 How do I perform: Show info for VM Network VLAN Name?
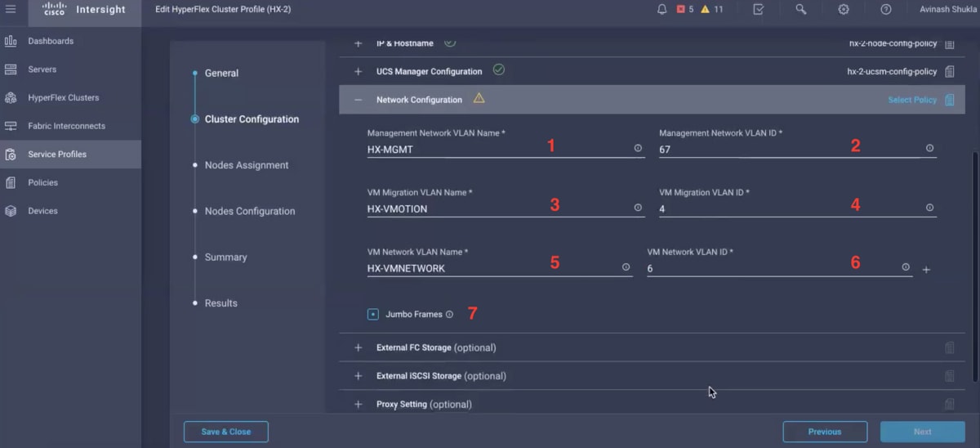coord(626,267)
